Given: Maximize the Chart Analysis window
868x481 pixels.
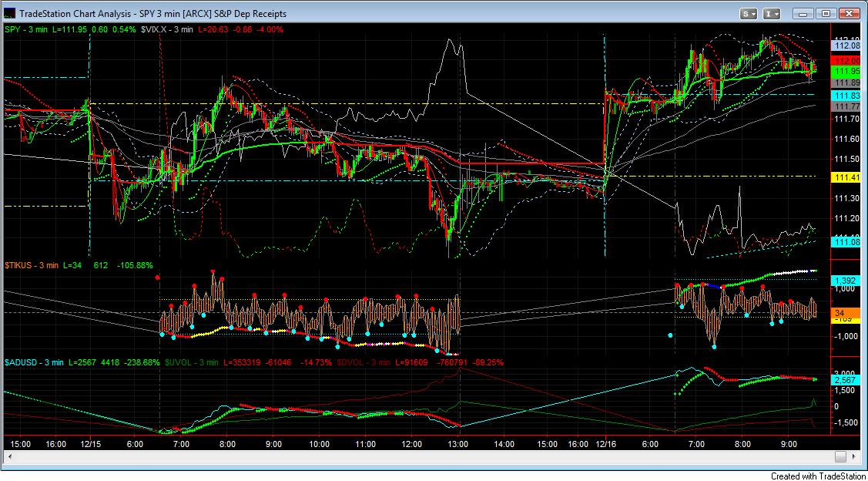Looking at the screenshot, I should click(x=826, y=13).
